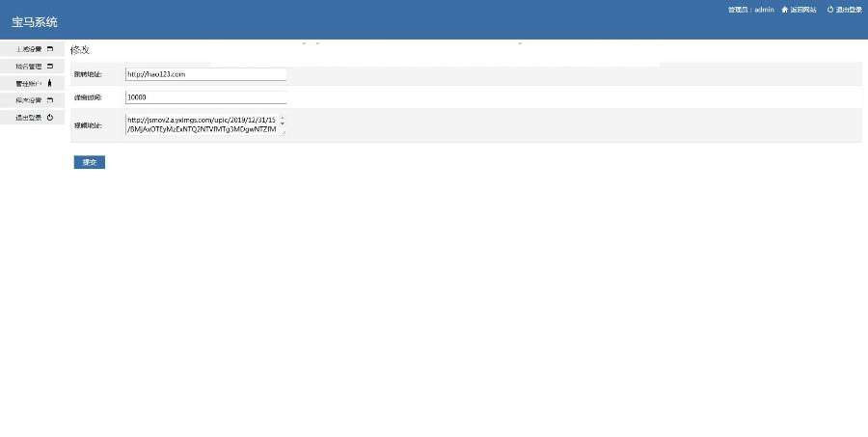Click the window icon in the topmost sidebar item
The image size is (868, 437).
(50, 49)
